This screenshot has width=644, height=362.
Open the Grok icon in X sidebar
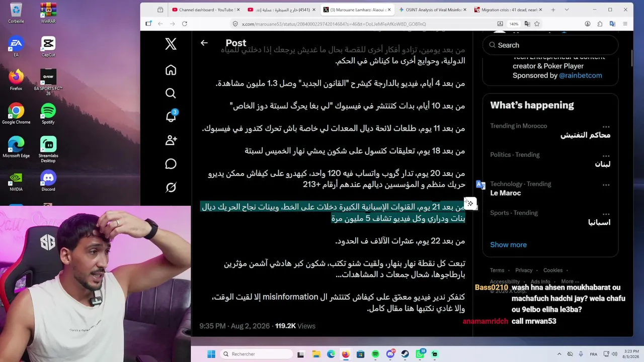(x=171, y=188)
